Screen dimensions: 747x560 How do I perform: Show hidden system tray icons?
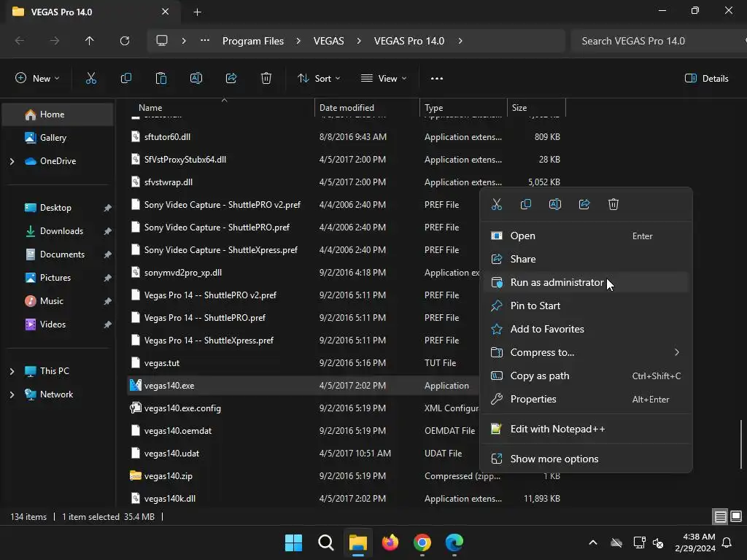[593, 542]
